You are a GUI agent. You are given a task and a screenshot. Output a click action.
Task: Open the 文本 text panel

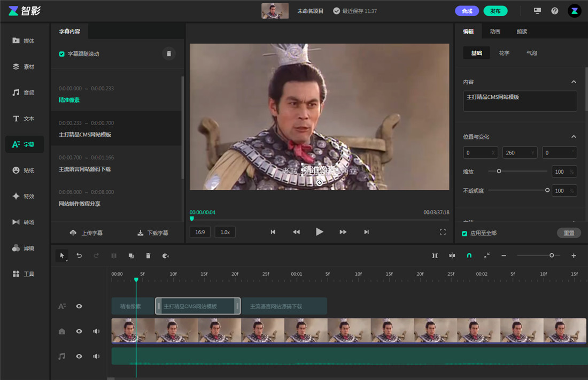pos(24,119)
